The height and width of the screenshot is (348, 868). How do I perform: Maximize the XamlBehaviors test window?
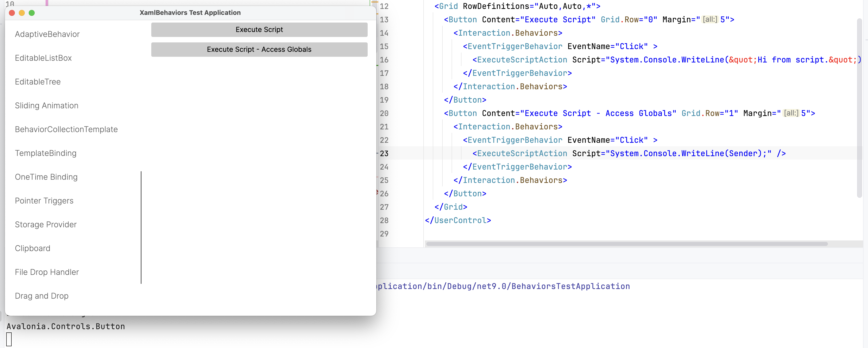(x=32, y=13)
